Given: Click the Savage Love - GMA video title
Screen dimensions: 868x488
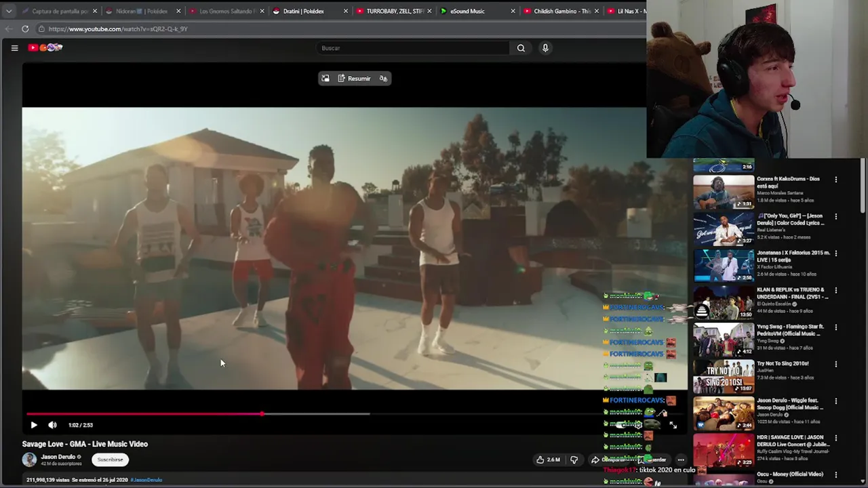Looking at the screenshot, I should tap(85, 444).
